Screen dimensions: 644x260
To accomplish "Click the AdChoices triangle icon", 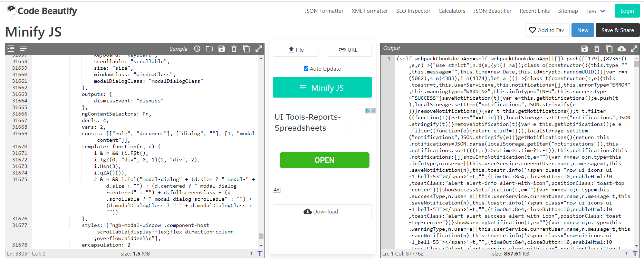I will pos(368,111).
